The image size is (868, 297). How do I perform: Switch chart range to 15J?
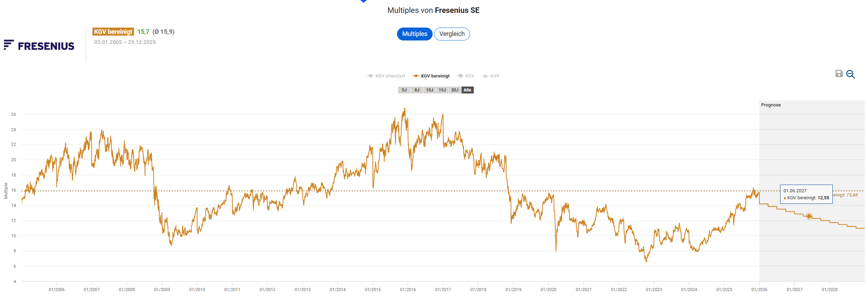pyautogui.click(x=442, y=90)
